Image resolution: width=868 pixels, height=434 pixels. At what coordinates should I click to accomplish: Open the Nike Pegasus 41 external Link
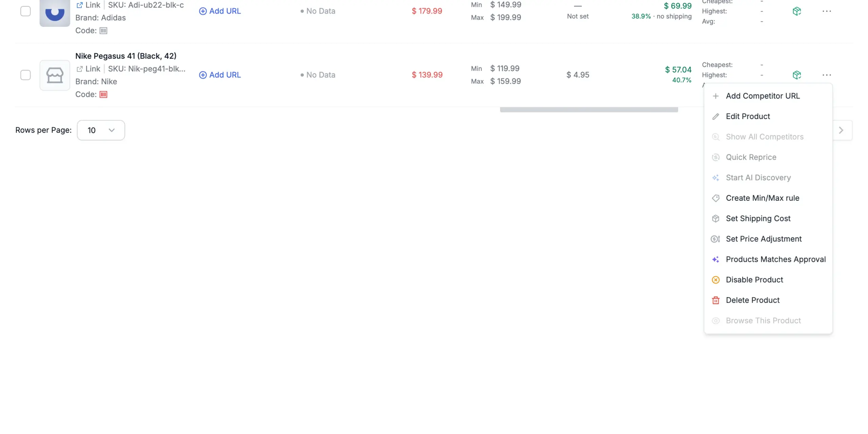coord(88,69)
